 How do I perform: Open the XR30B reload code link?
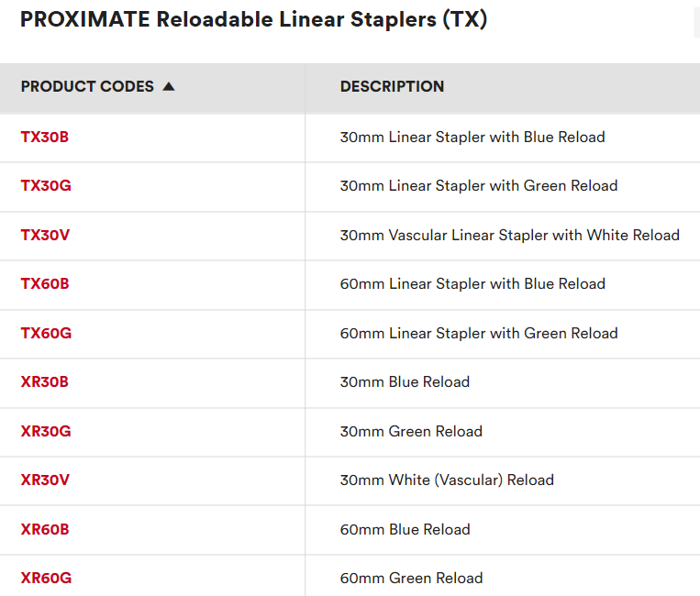click(x=45, y=381)
